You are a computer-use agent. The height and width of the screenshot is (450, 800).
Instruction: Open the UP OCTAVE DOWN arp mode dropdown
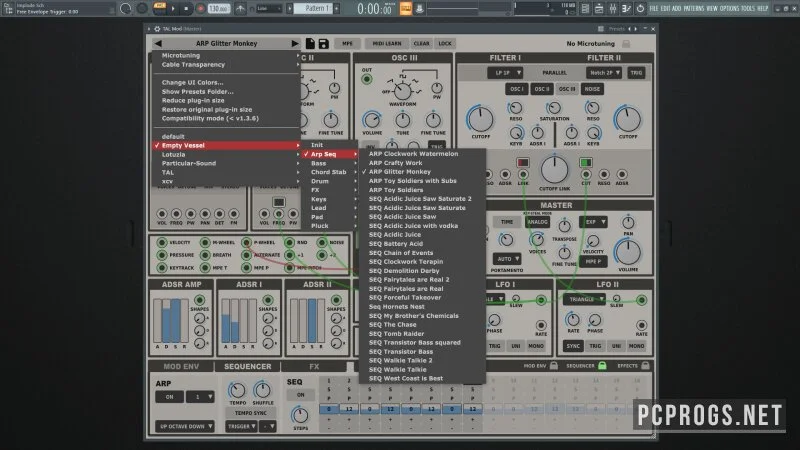[185, 426]
